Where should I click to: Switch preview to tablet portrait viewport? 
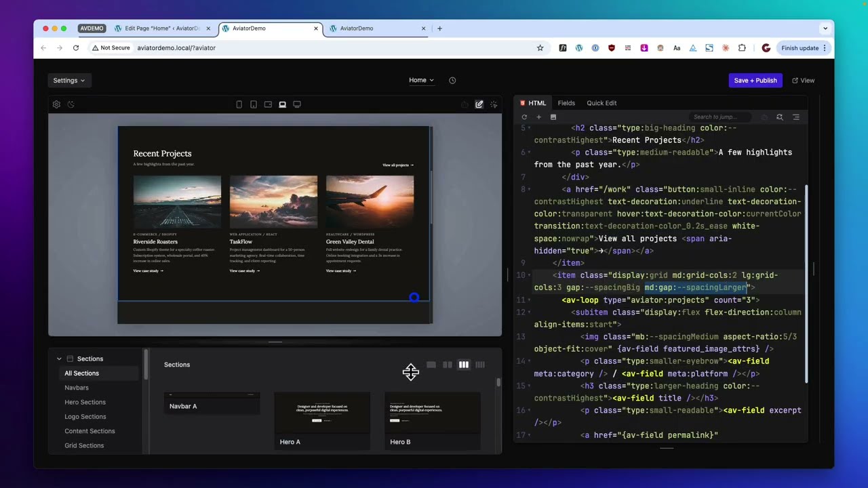[254, 104]
